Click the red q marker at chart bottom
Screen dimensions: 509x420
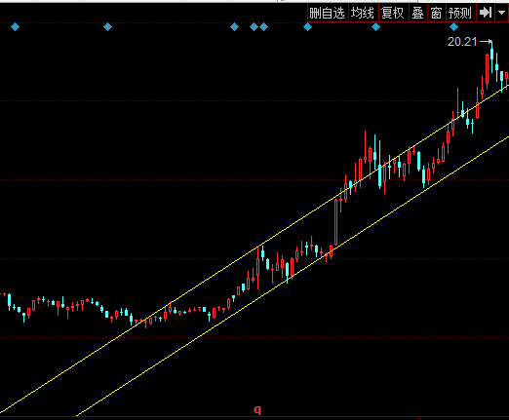coord(257,409)
